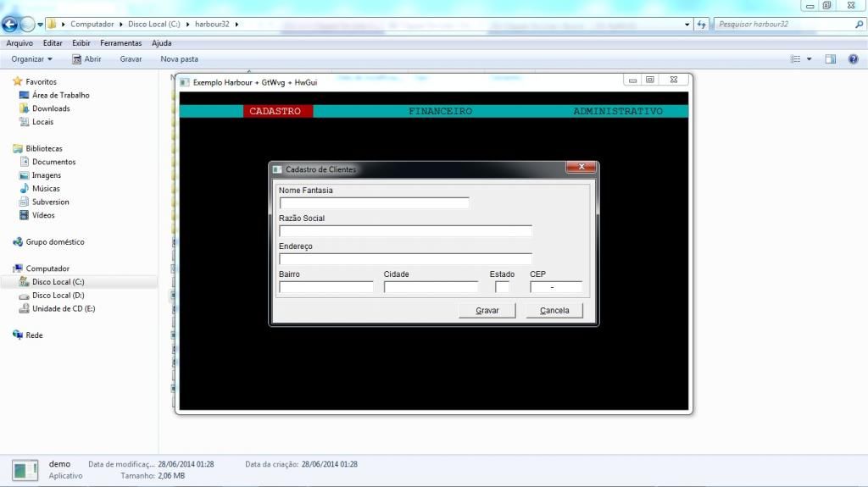The image size is (868, 487).
Task: Expand the Organizar dropdown
Action: [32, 59]
